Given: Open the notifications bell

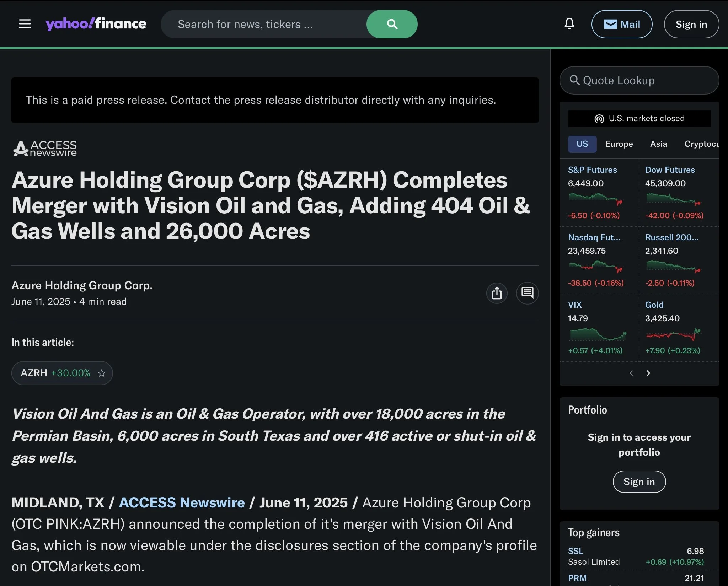Looking at the screenshot, I should (569, 24).
